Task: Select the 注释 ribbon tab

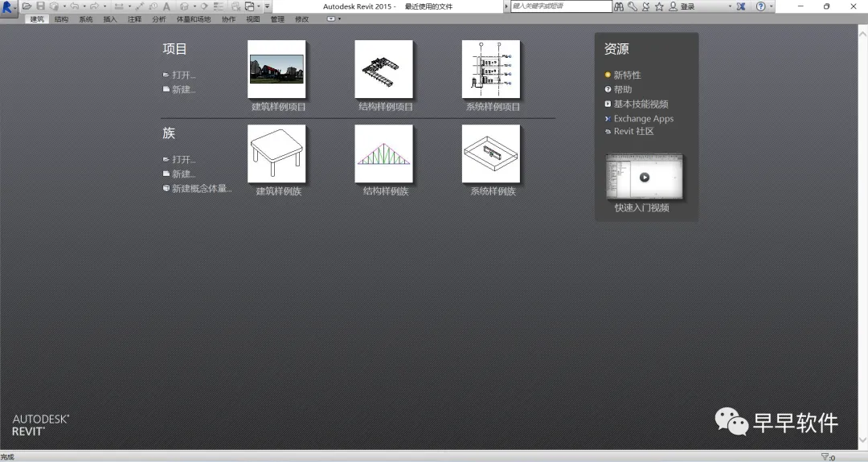Action: coord(134,18)
